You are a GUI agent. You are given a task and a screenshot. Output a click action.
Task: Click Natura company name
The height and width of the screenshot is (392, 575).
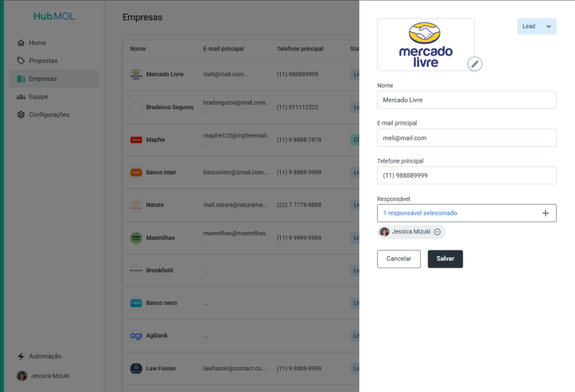pyautogui.click(x=155, y=205)
